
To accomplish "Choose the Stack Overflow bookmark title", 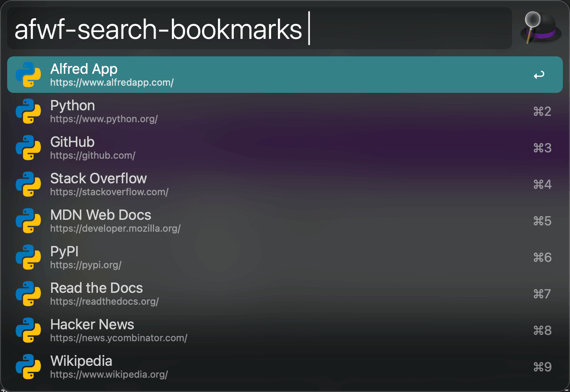I will click(98, 179).
